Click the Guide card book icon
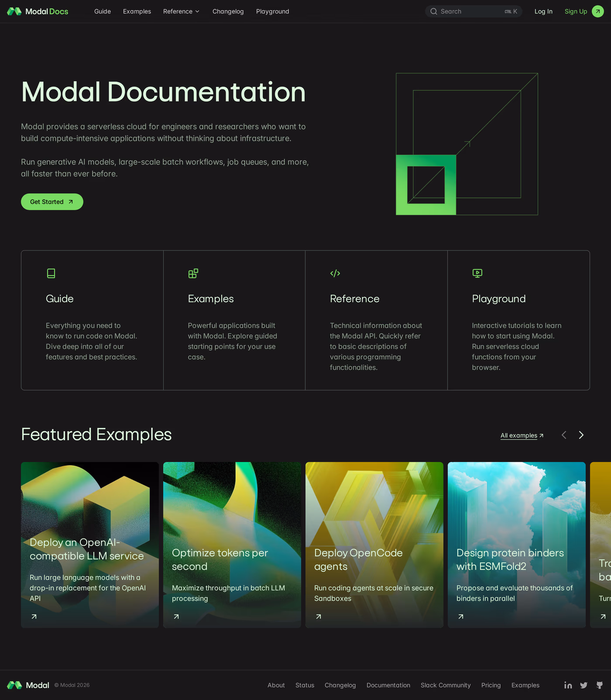This screenshot has height=700, width=611. 51,273
